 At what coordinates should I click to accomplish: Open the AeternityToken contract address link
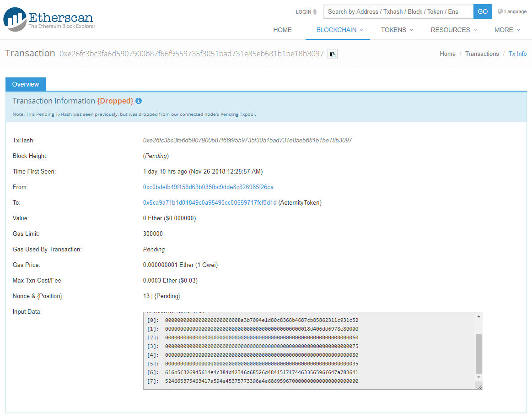pyautogui.click(x=210, y=203)
